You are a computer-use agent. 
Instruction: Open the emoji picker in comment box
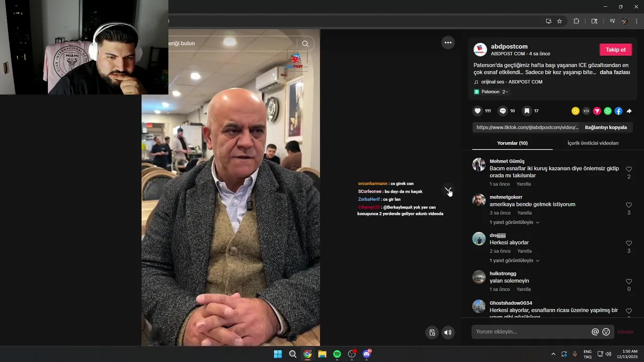click(x=606, y=332)
